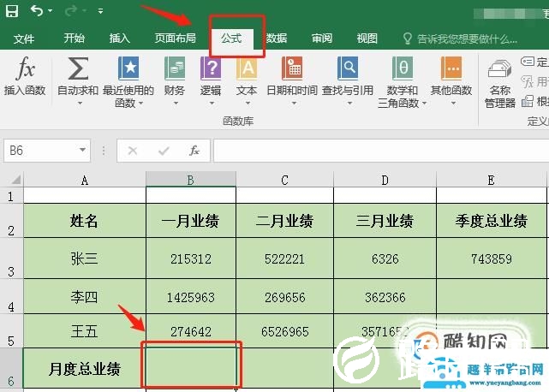This screenshot has width=549, height=392.
Task: Click cell containing 1425963
Action: [x=191, y=296]
